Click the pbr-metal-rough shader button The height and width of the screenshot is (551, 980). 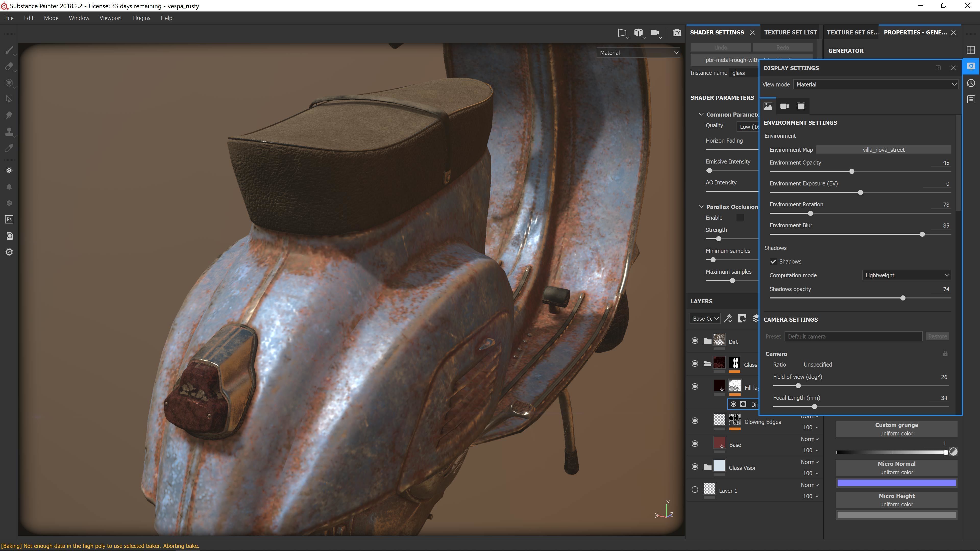tap(751, 60)
